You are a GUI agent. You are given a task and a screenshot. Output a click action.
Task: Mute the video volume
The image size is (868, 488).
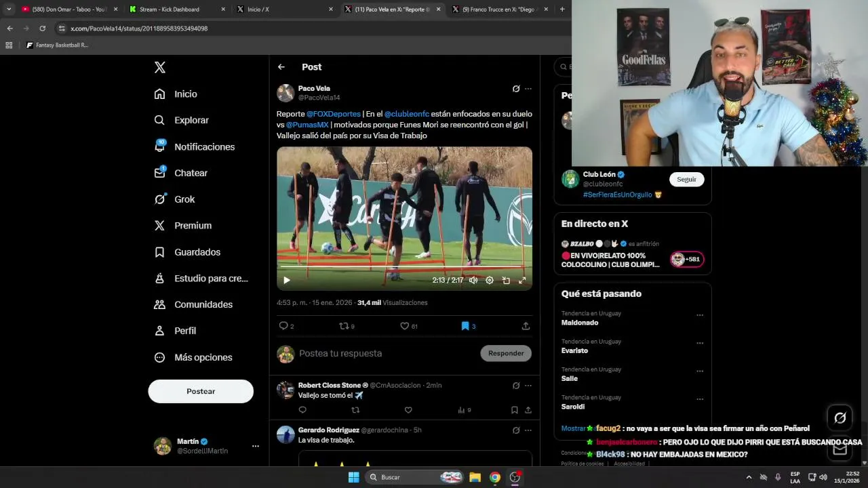coord(473,280)
